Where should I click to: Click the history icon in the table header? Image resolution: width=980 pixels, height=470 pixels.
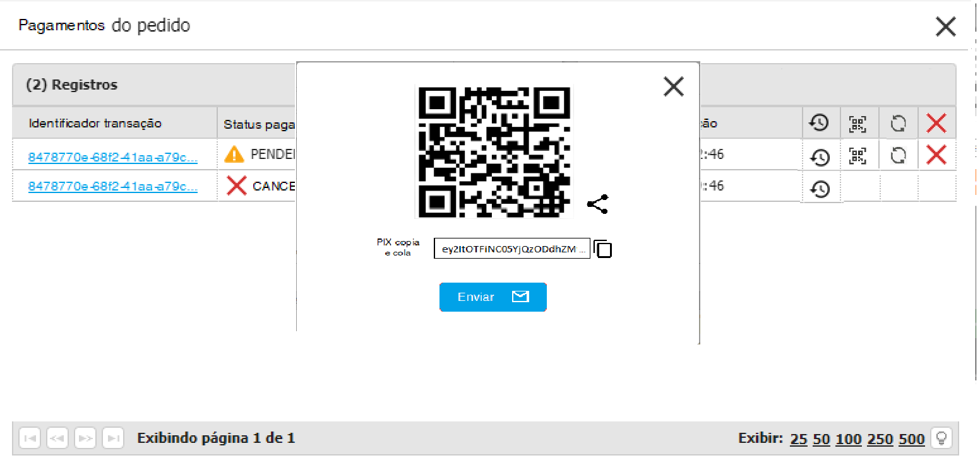click(x=820, y=123)
